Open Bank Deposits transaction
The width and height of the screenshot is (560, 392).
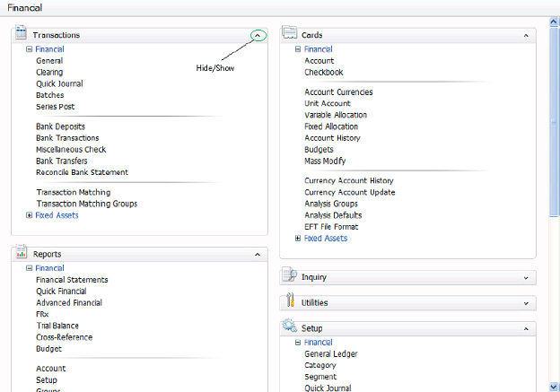click(x=60, y=126)
